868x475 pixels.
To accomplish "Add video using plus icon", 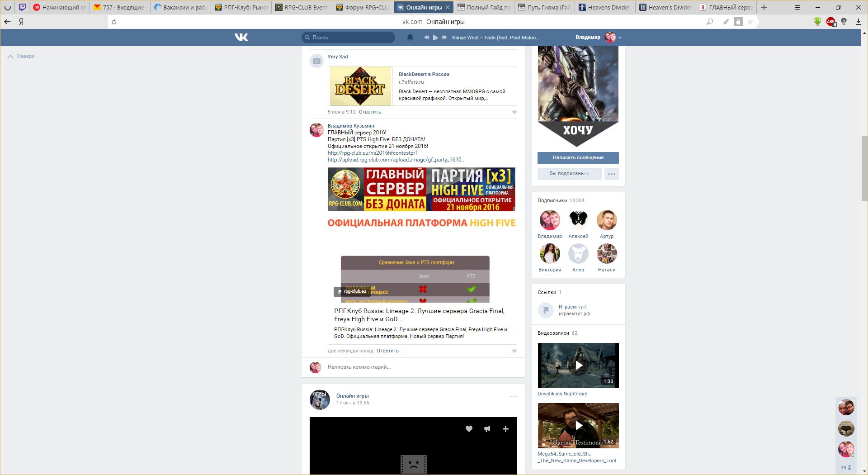I will coord(505,429).
